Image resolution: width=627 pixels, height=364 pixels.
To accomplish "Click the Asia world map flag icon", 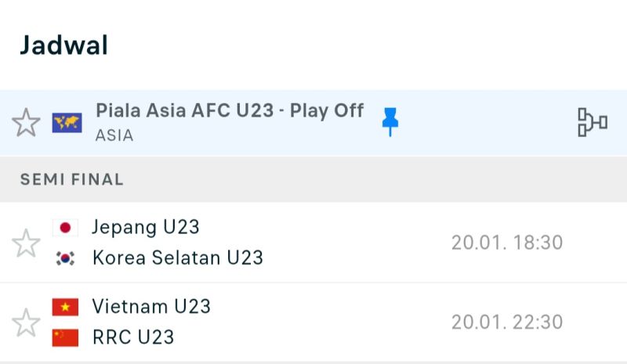I will pyautogui.click(x=67, y=123).
